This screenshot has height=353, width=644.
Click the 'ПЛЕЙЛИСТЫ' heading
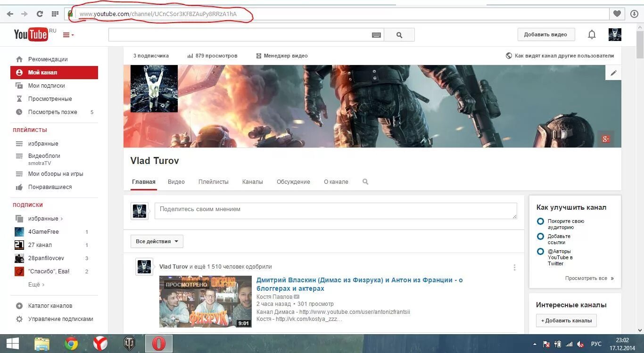click(x=30, y=130)
